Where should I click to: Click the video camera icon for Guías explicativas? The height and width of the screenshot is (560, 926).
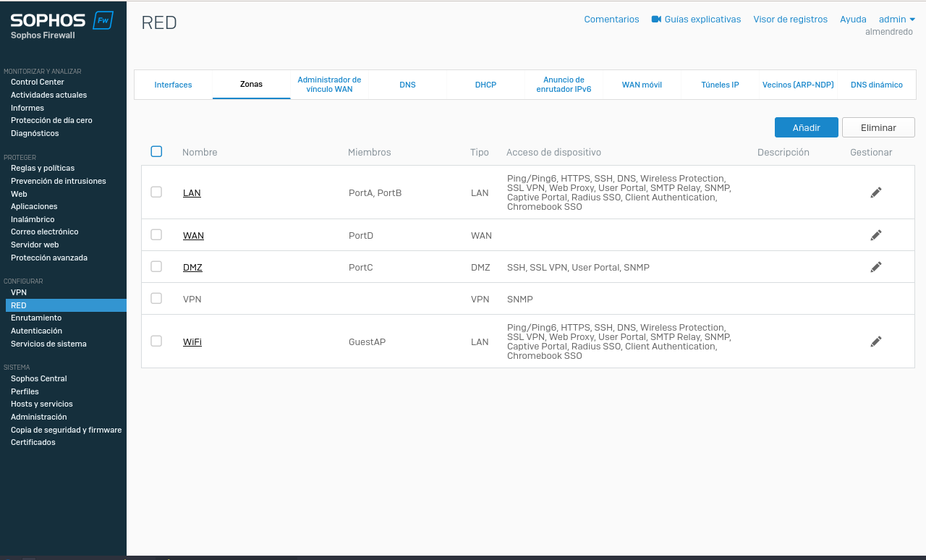tap(656, 20)
